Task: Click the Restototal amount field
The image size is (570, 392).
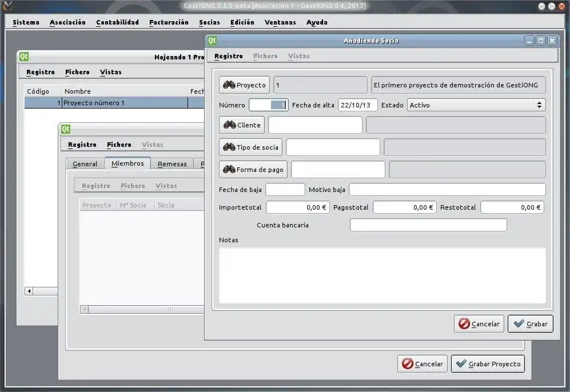Action: pyautogui.click(x=512, y=207)
